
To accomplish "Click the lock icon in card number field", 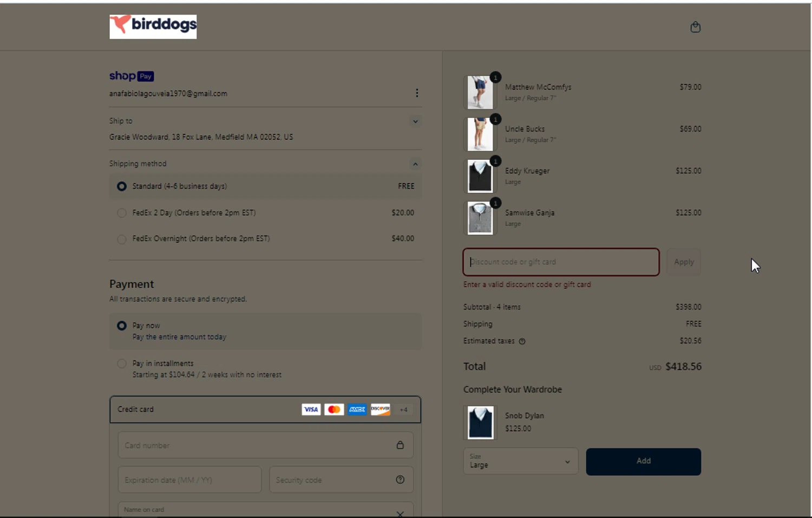I will (400, 445).
